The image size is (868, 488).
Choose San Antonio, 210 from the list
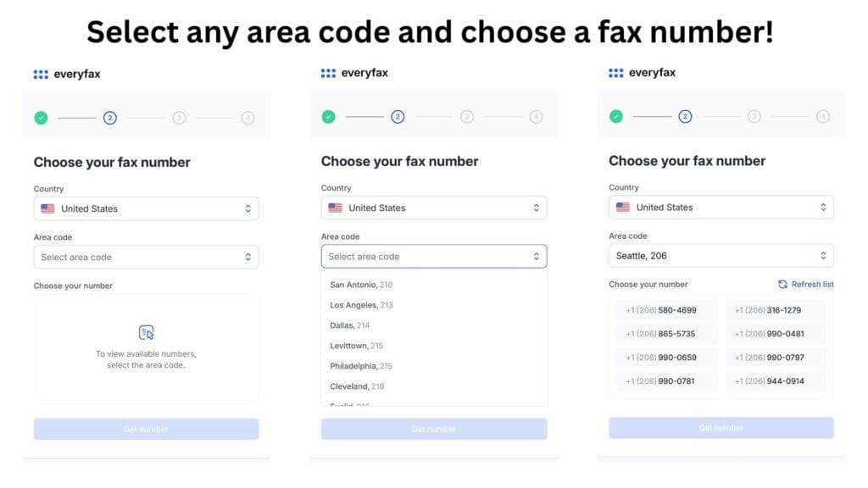[361, 285]
